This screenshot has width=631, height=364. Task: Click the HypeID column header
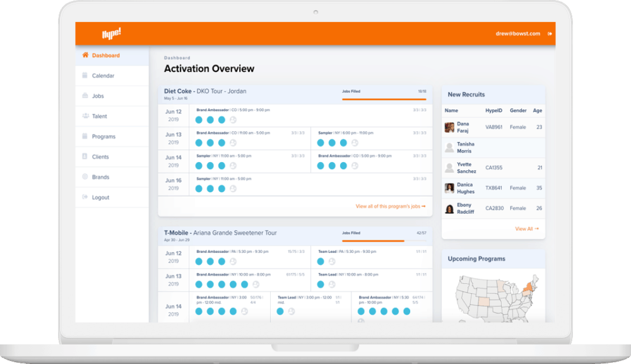click(494, 110)
